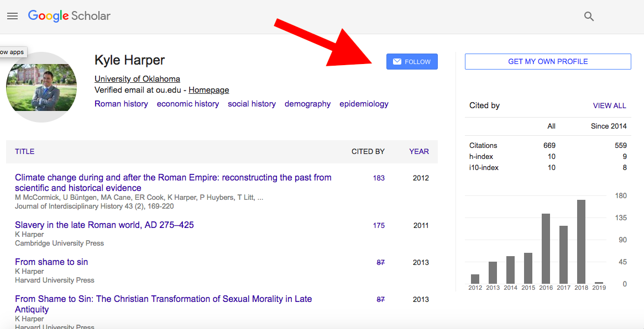This screenshot has height=329, width=644.
Task: Open the University of Oklahoma link
Action: coord(137,79)
